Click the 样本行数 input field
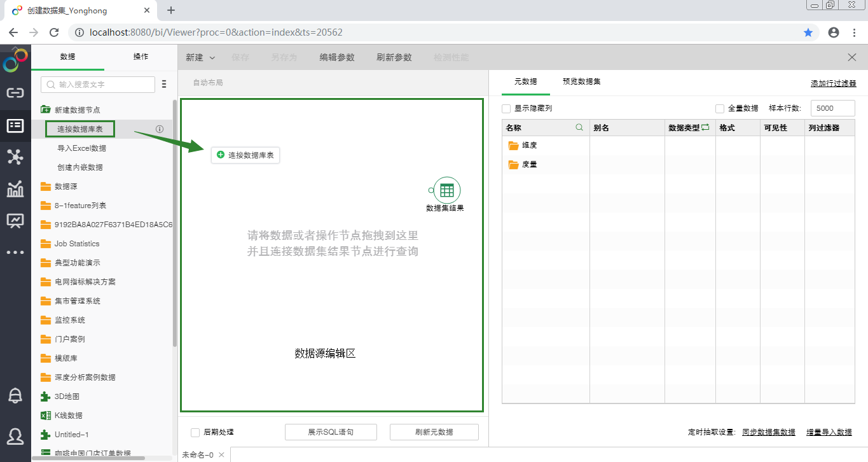This screenshot has height=462, width=868. 832,108
